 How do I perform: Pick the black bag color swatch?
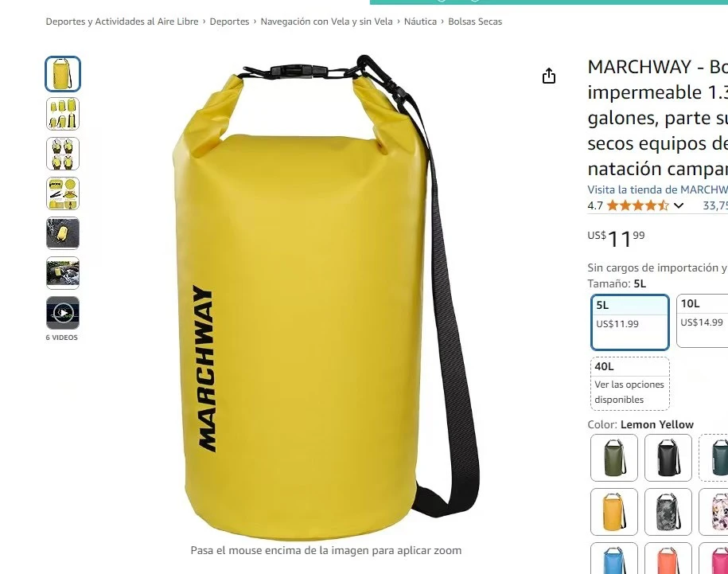click(x=668, y=458)
